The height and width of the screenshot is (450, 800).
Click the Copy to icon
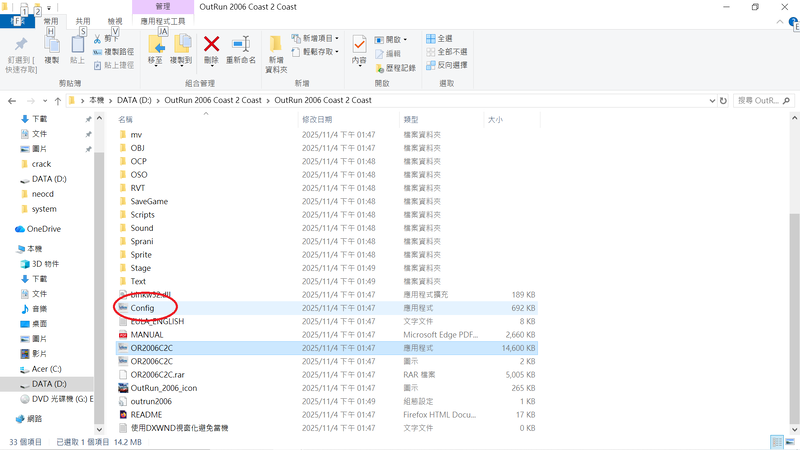pos(182,45)
